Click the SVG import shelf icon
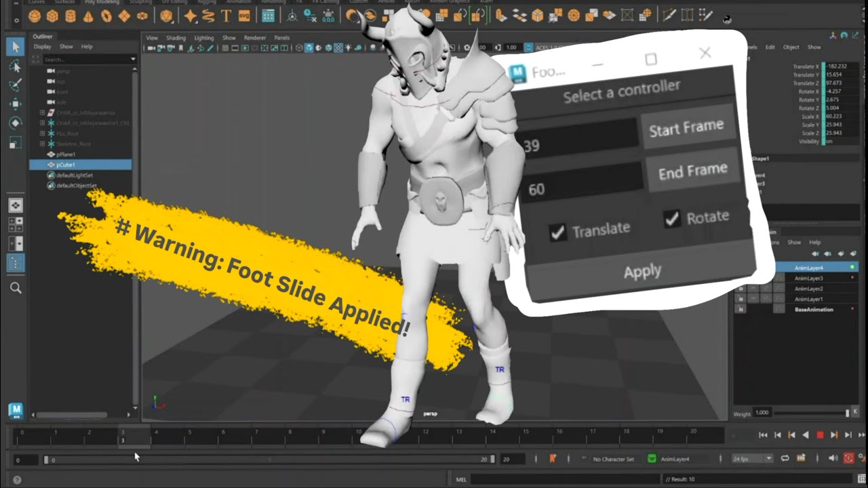 pyautogui.click(x=244, y=15)
